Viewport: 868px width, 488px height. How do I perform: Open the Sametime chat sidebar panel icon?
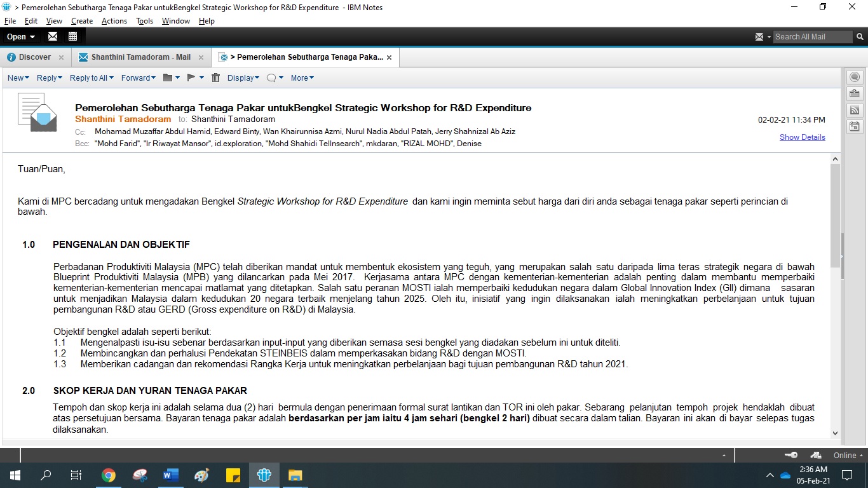pyautogui.click(x=855, y=77)
